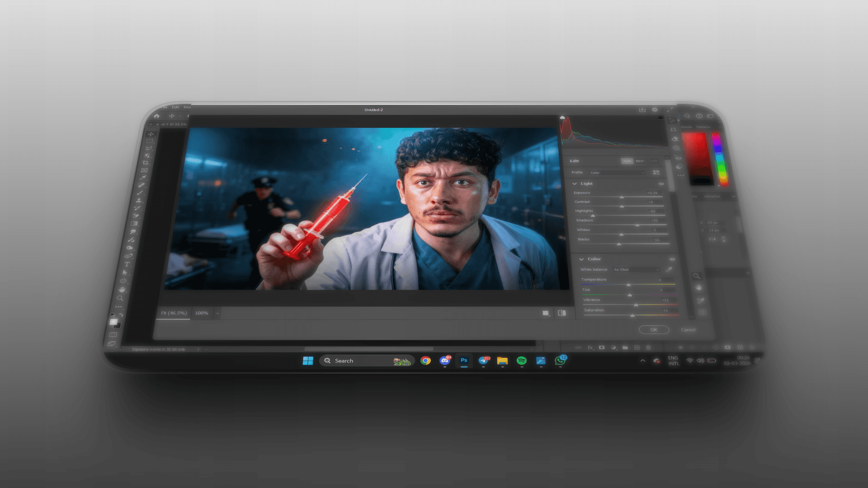Toggle before/after split view icon
Screen dimensions: 868x488
tap(562, 313)
